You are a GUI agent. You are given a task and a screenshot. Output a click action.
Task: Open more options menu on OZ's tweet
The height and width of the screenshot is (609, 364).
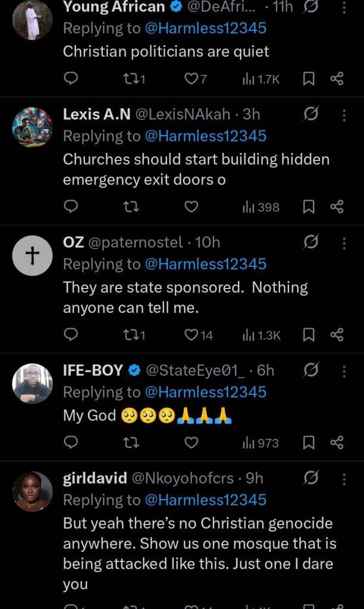(344, 242)
